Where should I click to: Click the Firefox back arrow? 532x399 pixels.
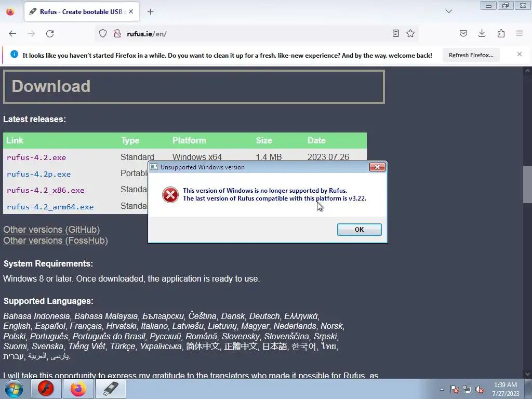pos(12,34)
